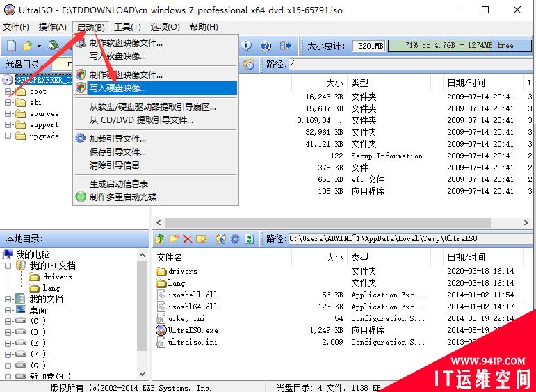Click the UltraISO.exe application icon
The height and width of the screenshot is (392, 536).
point(161,330)
